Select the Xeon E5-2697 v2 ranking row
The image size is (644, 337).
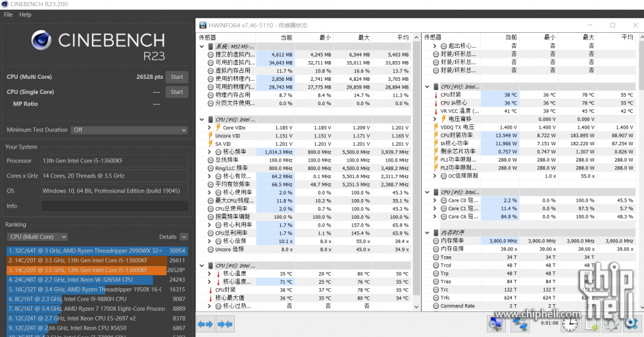coord(97,318)
